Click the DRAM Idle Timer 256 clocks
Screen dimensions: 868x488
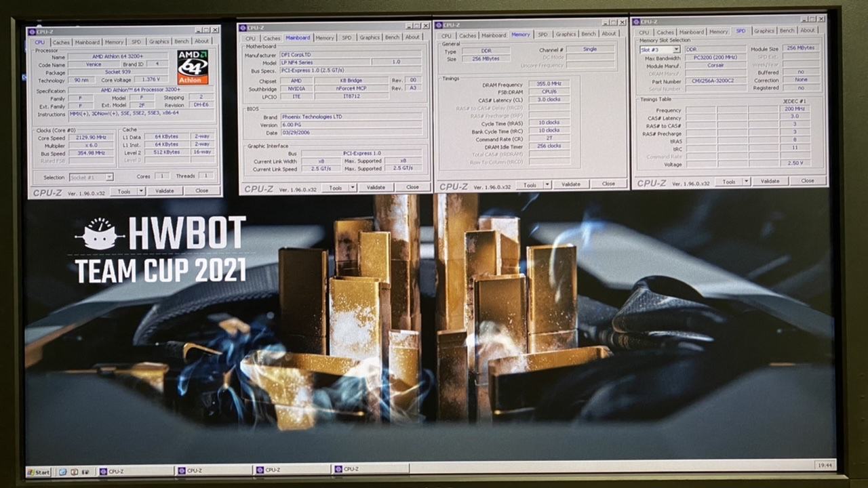(x=549, y=146)
